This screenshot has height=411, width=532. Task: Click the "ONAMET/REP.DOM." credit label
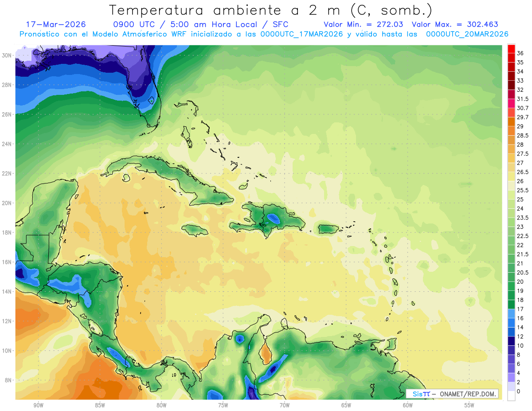point(469,394)
